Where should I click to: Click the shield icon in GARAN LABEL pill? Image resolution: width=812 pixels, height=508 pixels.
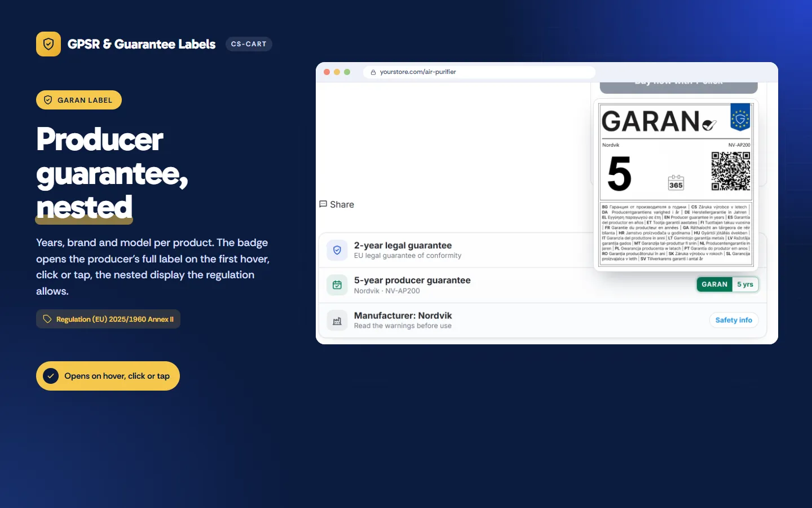[48, 100]
